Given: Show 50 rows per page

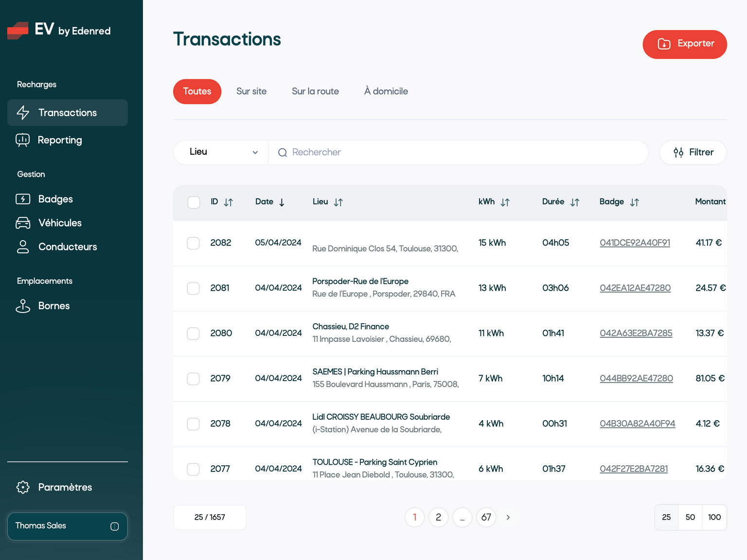Looking at the screenshot, I should (691, 517).
